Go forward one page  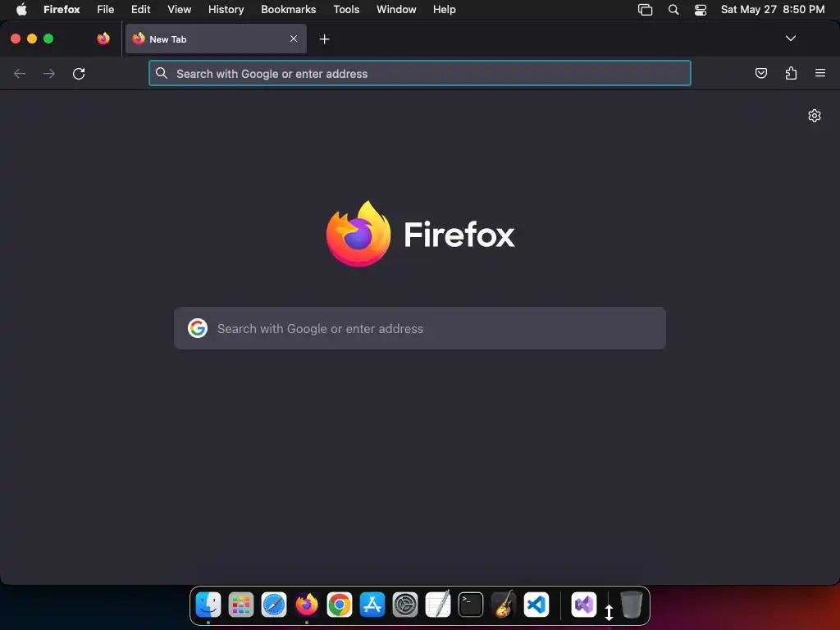pos(49,73)
